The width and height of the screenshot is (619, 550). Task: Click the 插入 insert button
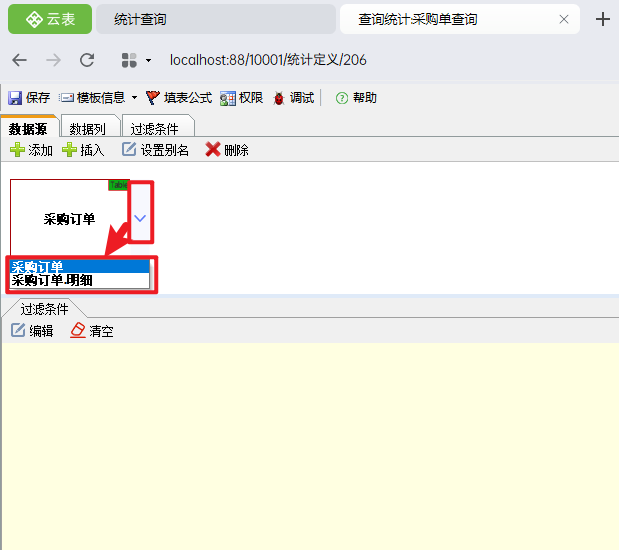pos(83,150)
